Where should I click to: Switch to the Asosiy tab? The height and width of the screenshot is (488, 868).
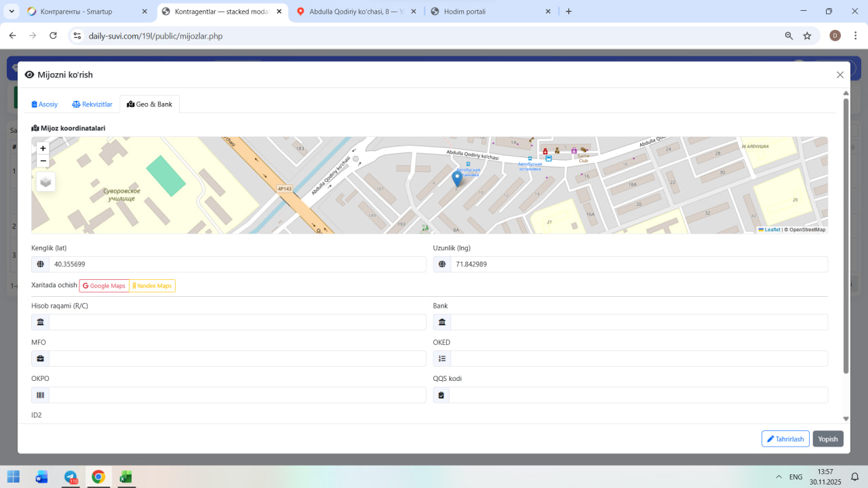click(45, 104)
